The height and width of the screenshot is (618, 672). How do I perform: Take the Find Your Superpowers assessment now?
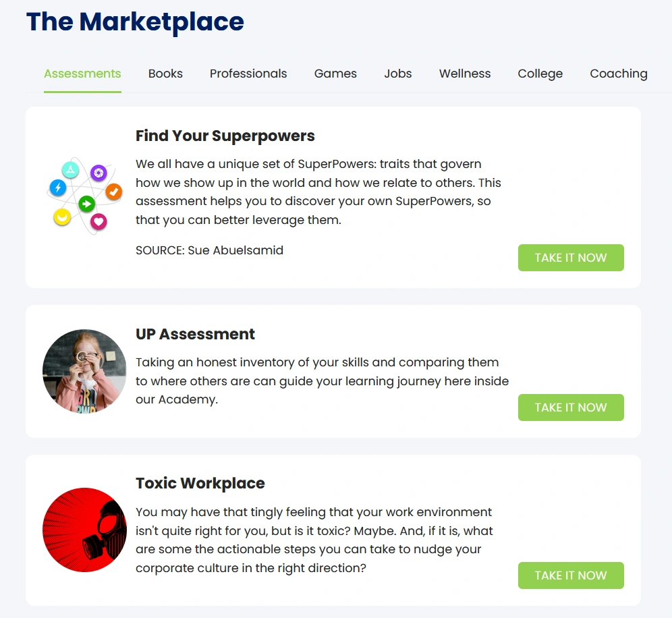point(571,258)
